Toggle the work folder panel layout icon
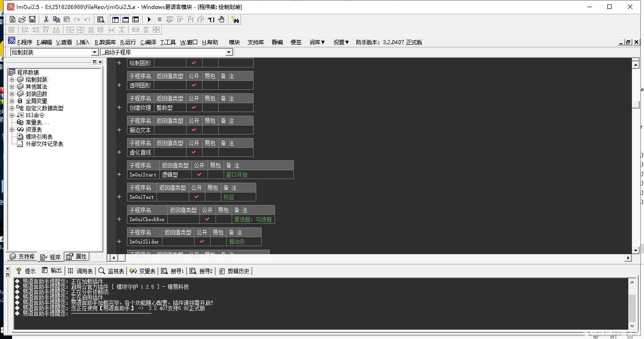The width and height of the screenshot is (644, 339). [115, 19]
